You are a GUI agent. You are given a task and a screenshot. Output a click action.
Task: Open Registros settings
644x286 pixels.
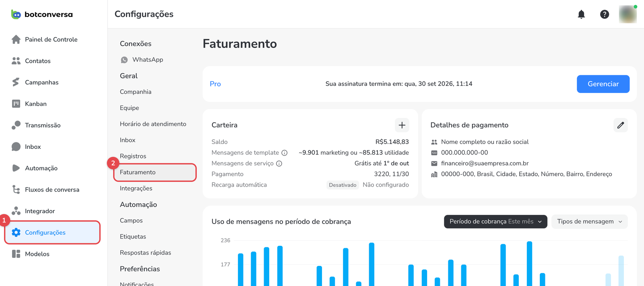133,156
